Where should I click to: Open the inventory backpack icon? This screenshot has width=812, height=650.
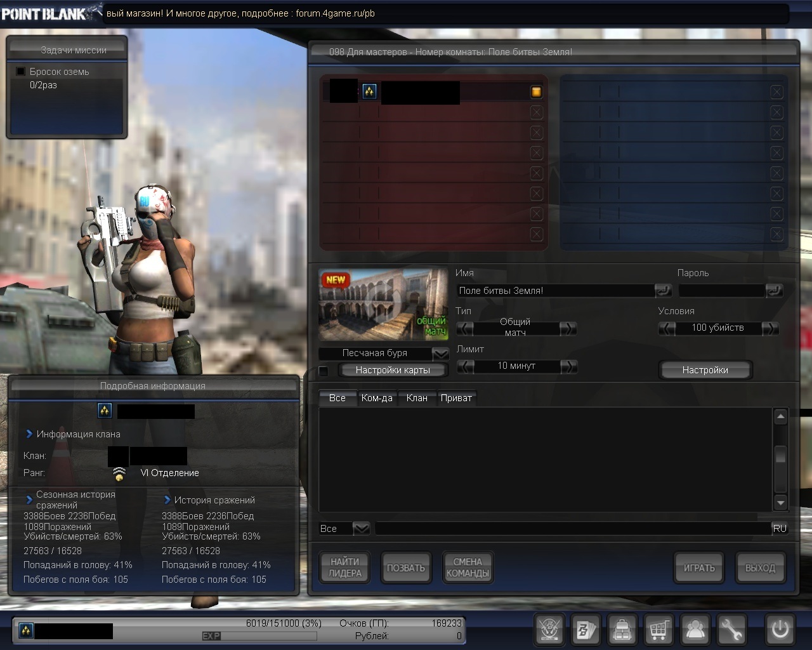622,630
